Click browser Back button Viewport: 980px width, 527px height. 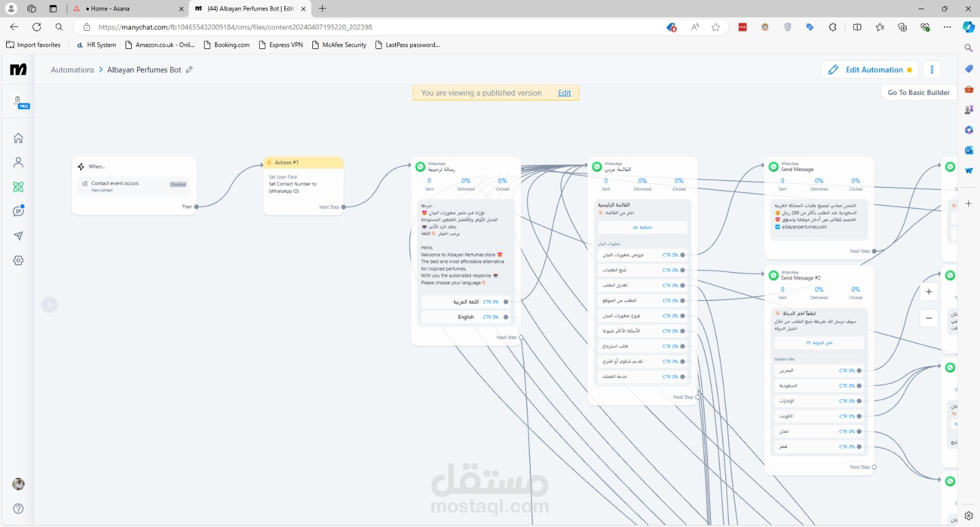[14, 27]
